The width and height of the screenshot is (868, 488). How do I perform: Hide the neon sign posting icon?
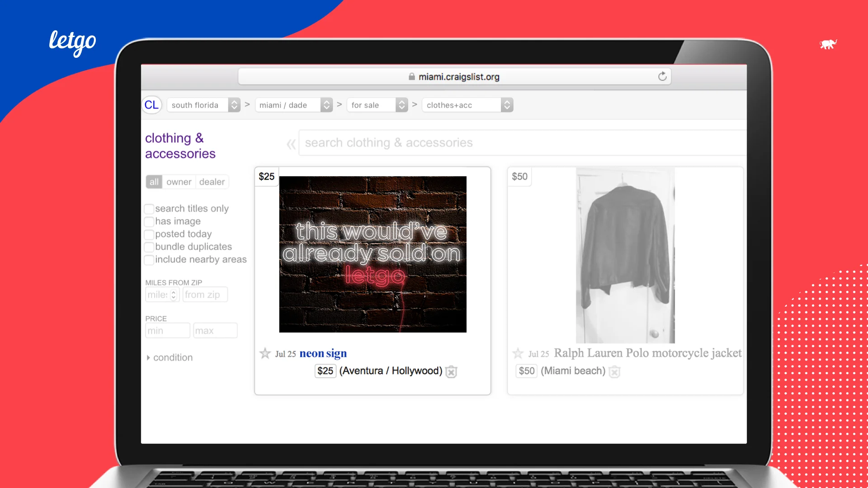pos(451,371)
